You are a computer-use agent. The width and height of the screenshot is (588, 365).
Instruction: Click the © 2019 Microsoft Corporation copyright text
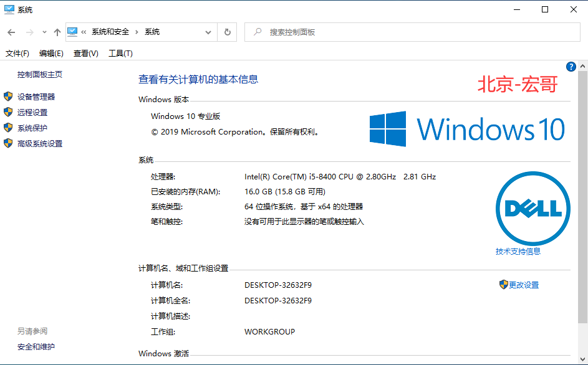(236, 132)
